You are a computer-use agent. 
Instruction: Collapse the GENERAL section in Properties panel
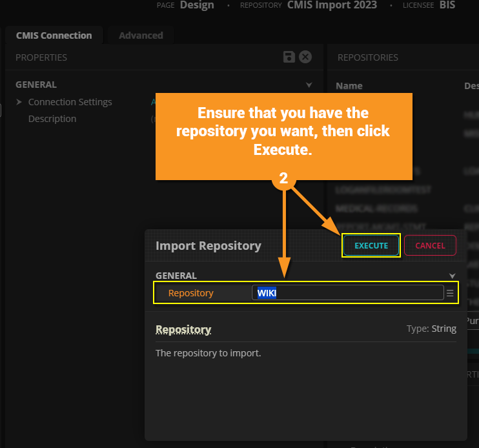click(309, 85)
